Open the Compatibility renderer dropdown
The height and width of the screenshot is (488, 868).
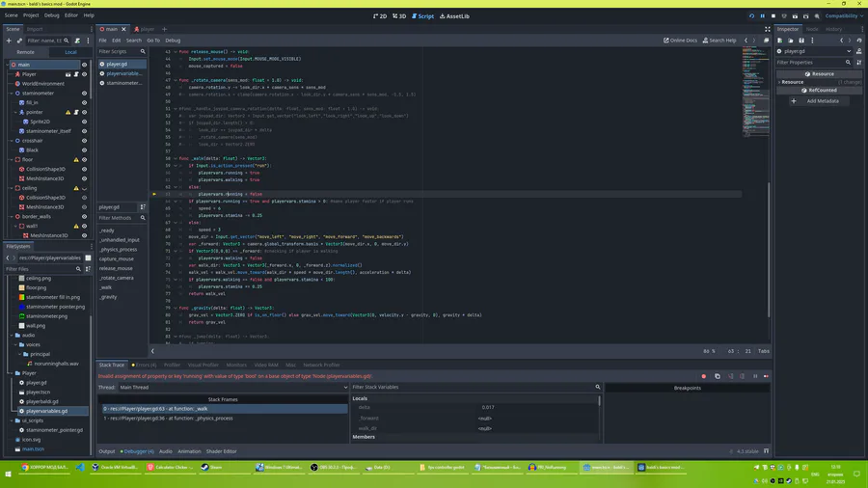coord(844,16)
